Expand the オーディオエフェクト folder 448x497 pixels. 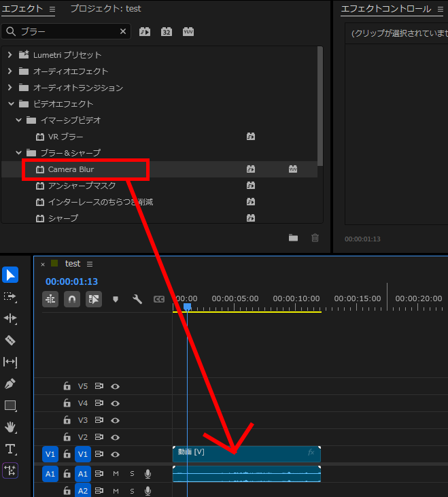[10, 71]
